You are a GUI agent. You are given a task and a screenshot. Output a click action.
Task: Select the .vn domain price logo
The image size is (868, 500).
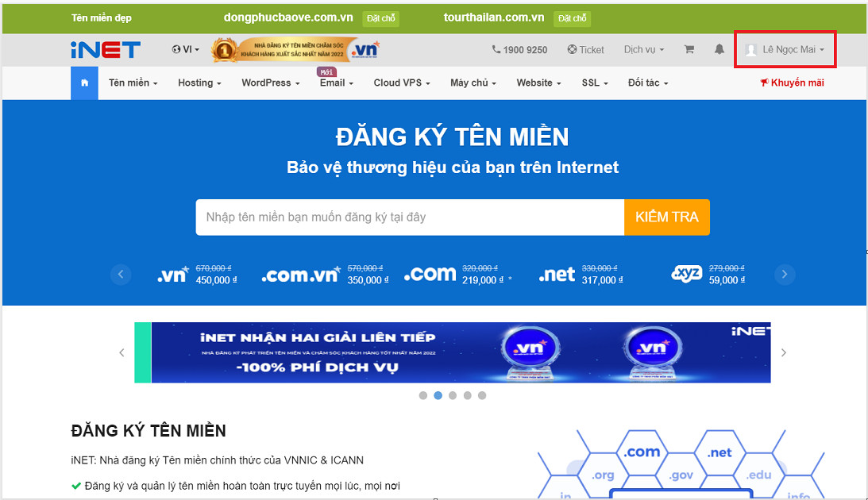(x=173, y=274)
